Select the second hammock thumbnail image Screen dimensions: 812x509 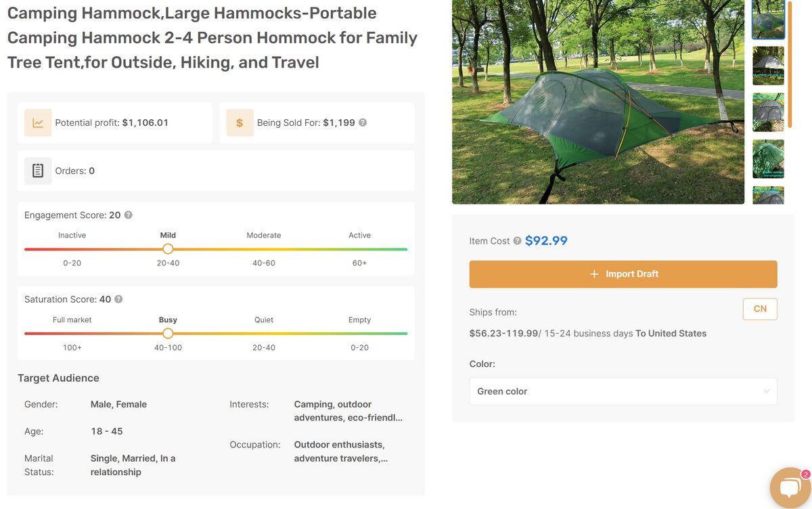pos(768,66)
